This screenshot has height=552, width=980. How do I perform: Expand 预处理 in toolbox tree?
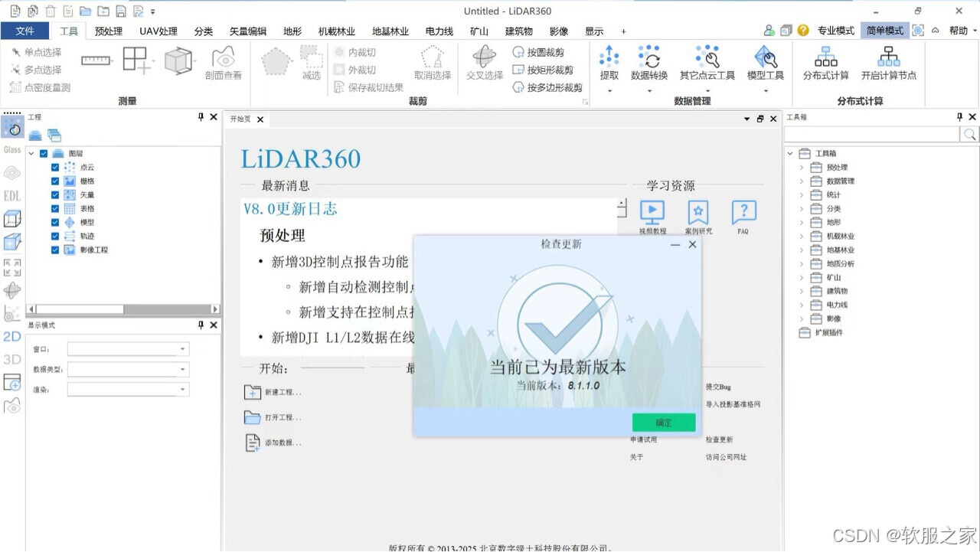point(802,167)
